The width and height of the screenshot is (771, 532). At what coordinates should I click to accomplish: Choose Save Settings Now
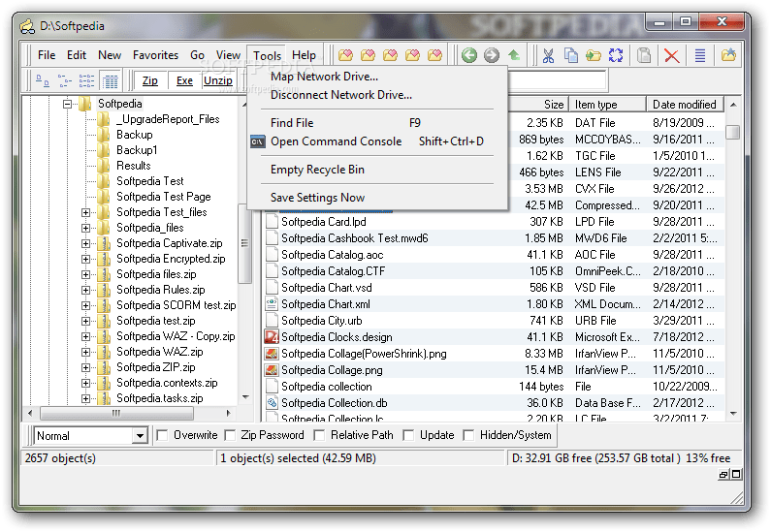(x=377, y=198)
